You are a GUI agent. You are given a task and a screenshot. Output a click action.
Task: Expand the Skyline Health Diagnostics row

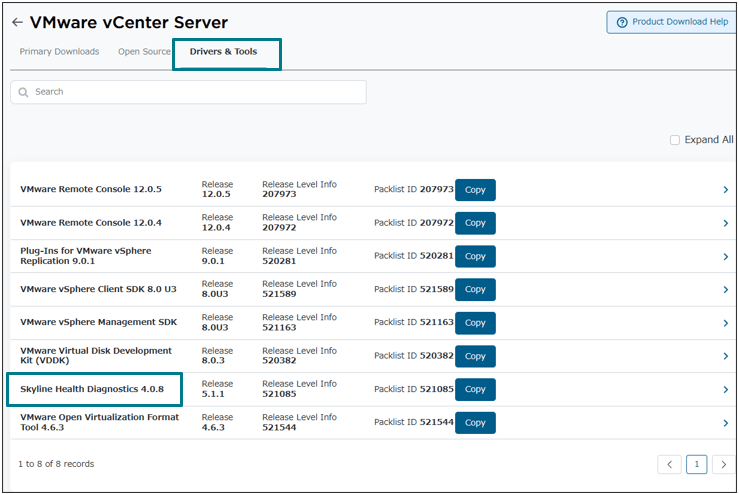[725, 390]
